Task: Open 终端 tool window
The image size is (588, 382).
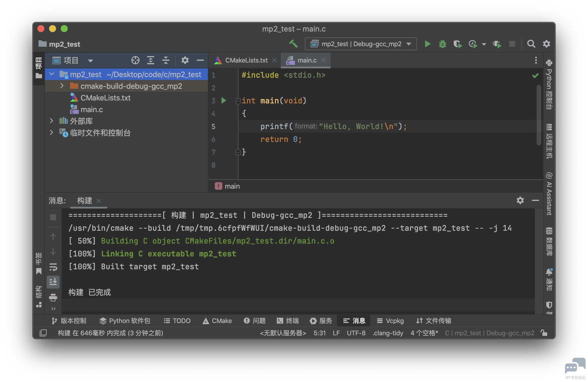Action: [288, 321]
